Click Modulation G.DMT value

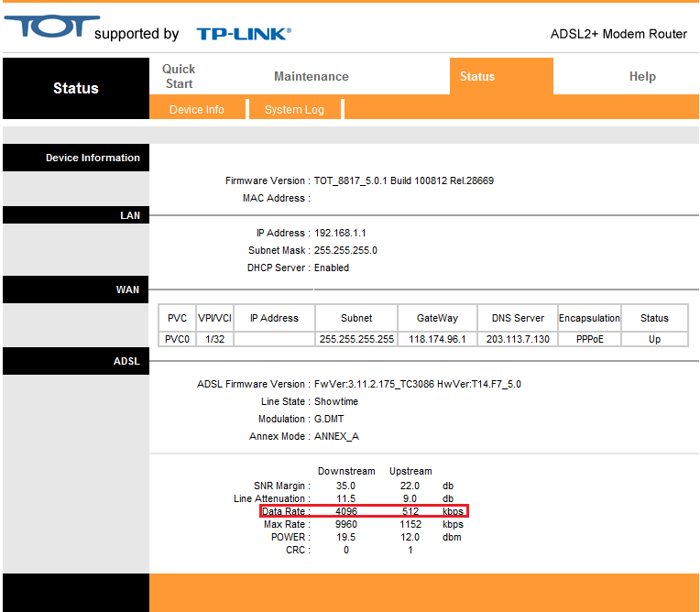[x=329, y=420]
